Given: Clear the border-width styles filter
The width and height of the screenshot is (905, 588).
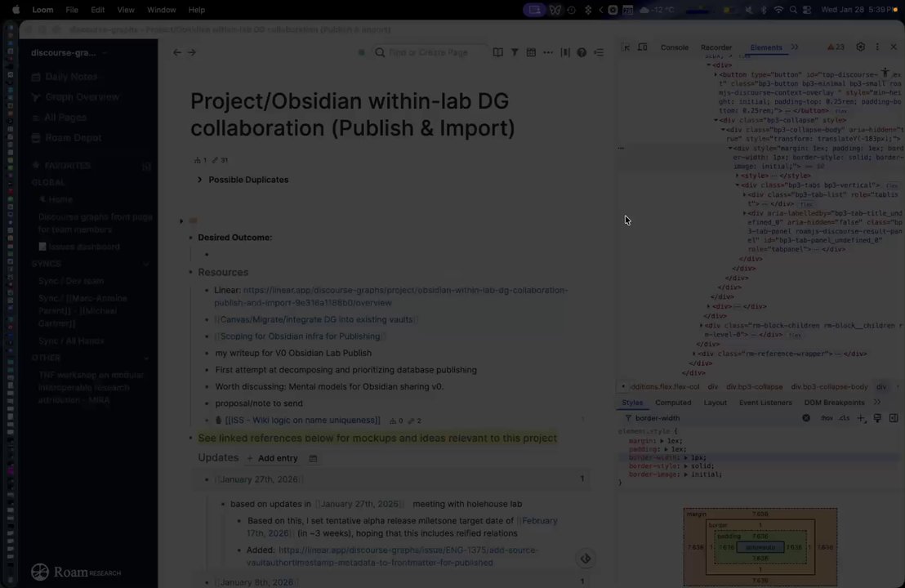Looking at the screenshot, I should 805,418.
